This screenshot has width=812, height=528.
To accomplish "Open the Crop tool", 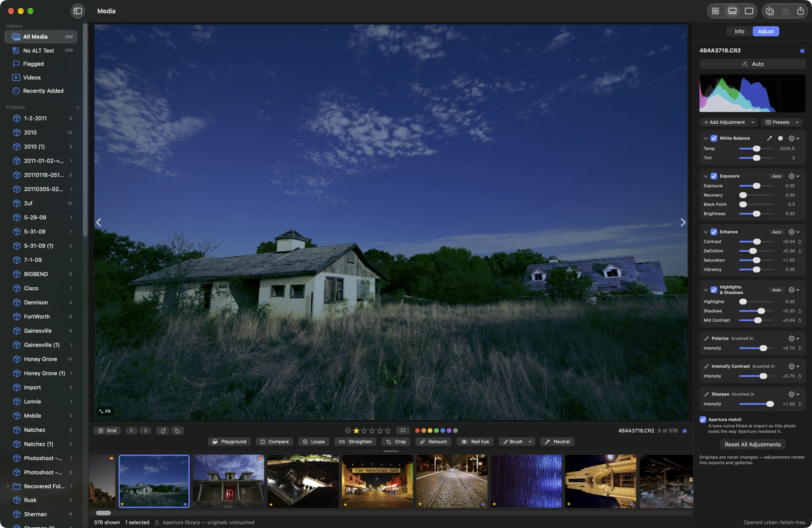I will click(396, 441).
